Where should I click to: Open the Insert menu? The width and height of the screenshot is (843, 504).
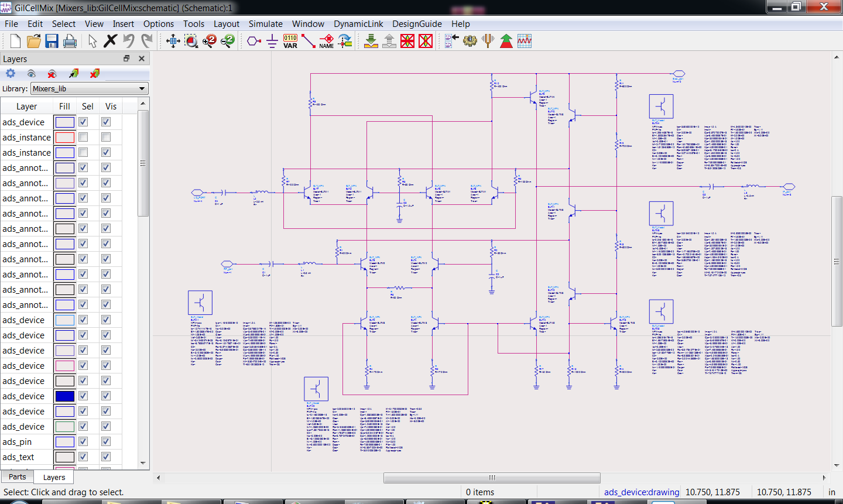pos(124,24)
